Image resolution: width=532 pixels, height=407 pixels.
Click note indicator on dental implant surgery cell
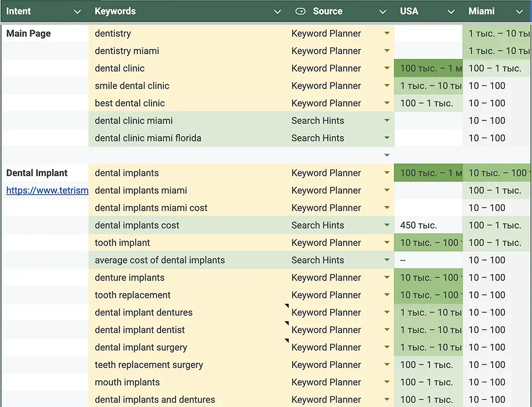(x=286, y=341)
